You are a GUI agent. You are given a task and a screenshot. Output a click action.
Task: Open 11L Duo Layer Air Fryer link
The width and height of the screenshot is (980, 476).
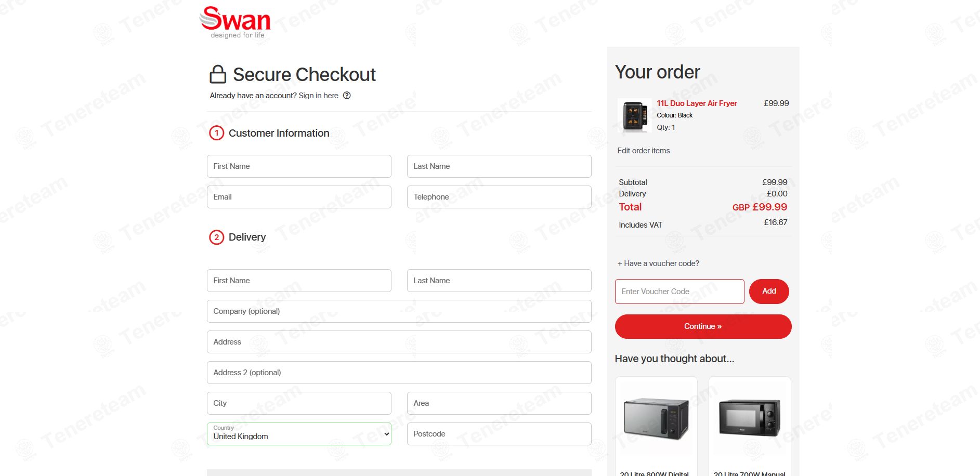tap(697, 103)
